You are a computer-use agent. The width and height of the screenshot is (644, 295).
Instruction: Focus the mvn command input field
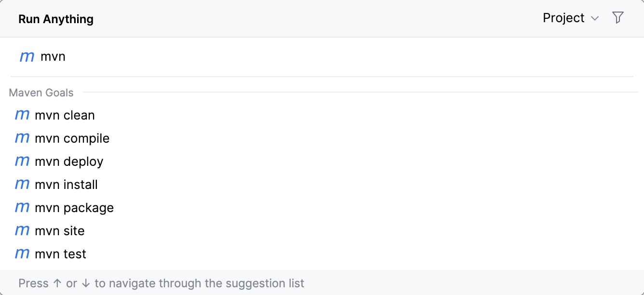pos(289,57)
